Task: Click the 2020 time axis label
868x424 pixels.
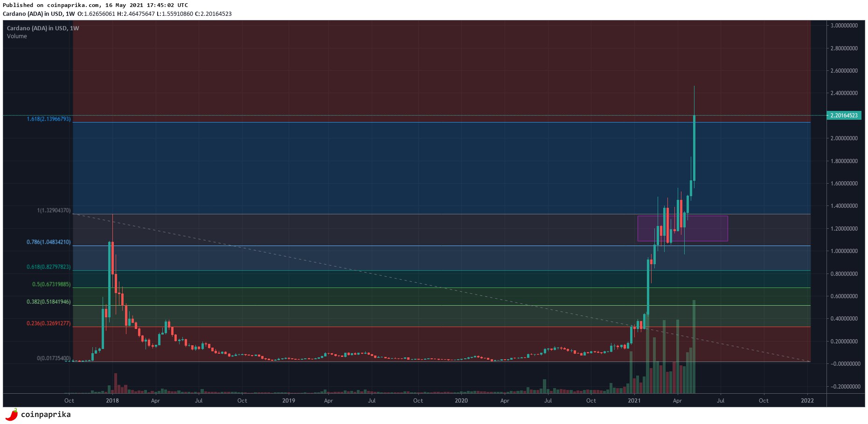Action: coord(461,401)
